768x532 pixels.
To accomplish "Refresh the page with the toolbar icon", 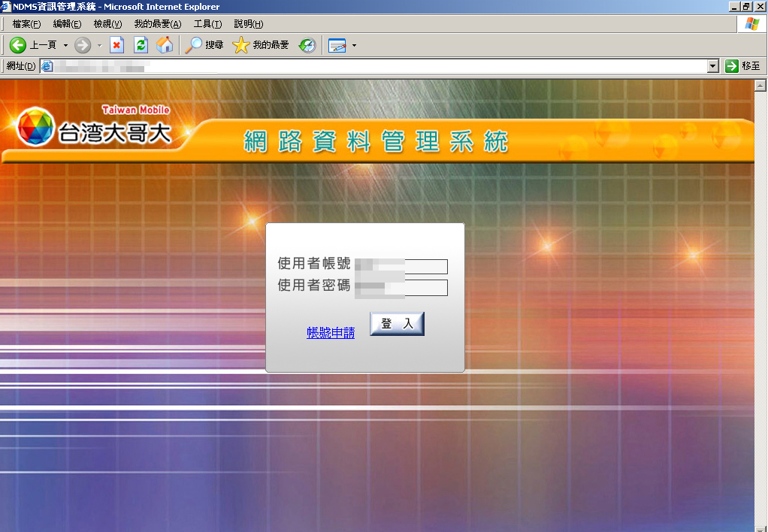I will (x=141, y=45).
